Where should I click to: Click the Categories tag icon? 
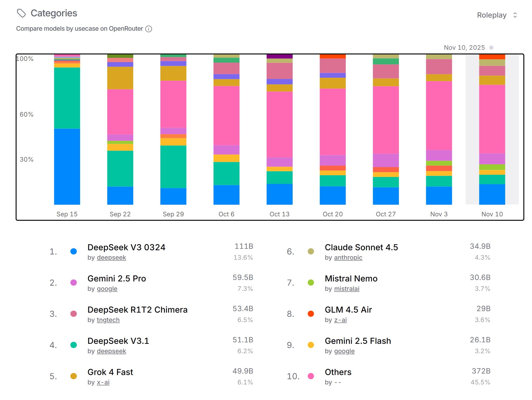(21, 13)
